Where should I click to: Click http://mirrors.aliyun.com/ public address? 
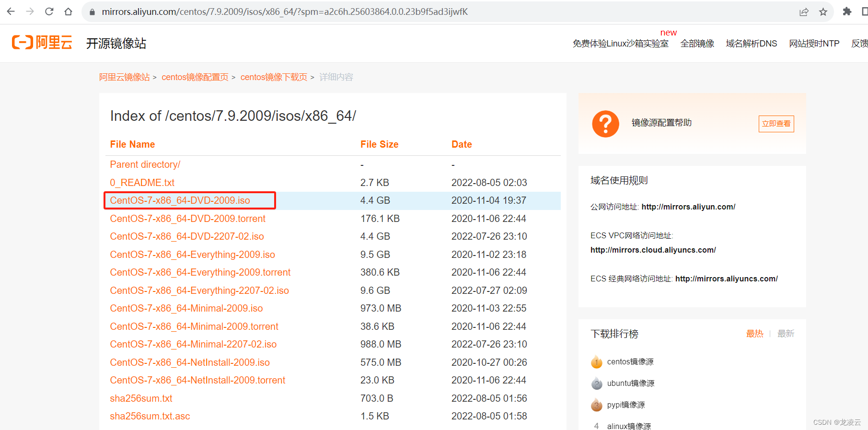[x=688, y=207]
